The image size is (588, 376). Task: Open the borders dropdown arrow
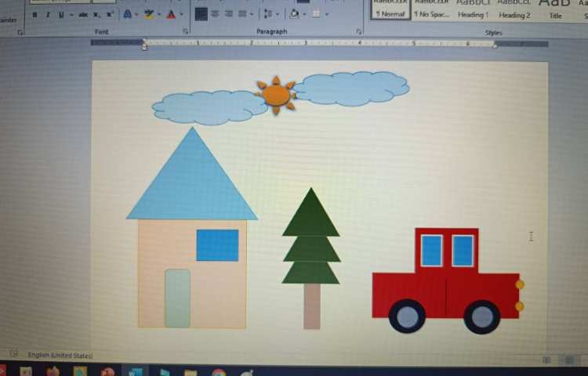pyautogui.click(x=326, y=14)
